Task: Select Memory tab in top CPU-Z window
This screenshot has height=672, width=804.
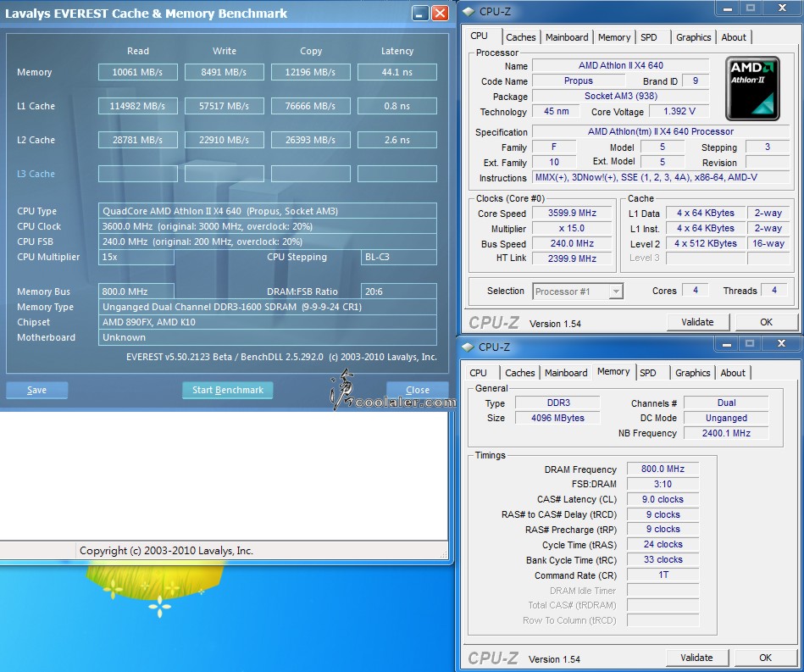Action: tap(613, 37)
